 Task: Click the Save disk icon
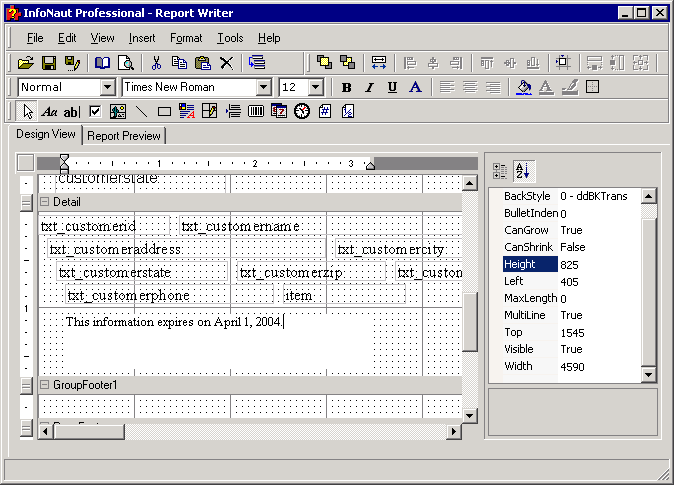[x=48, y=62]
